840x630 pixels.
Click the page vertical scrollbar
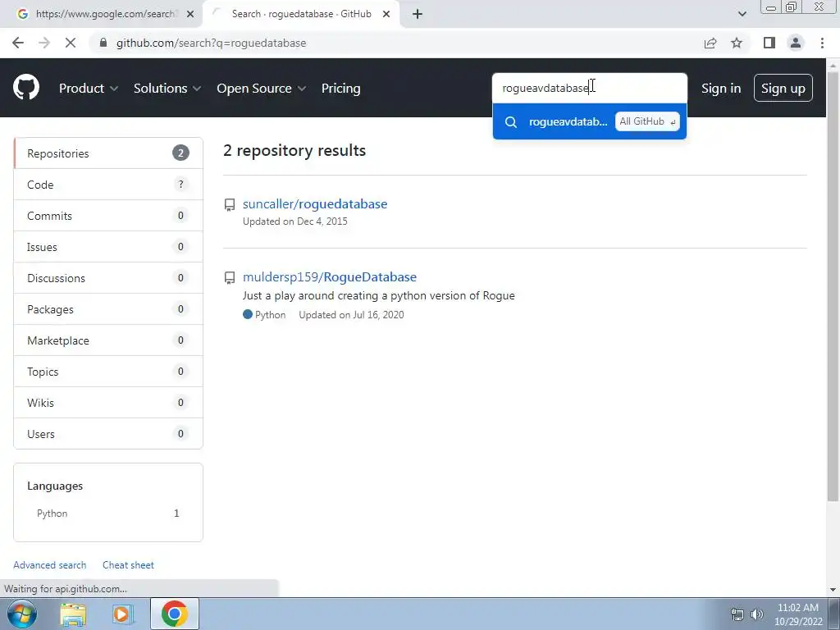[x=833, y=287]
